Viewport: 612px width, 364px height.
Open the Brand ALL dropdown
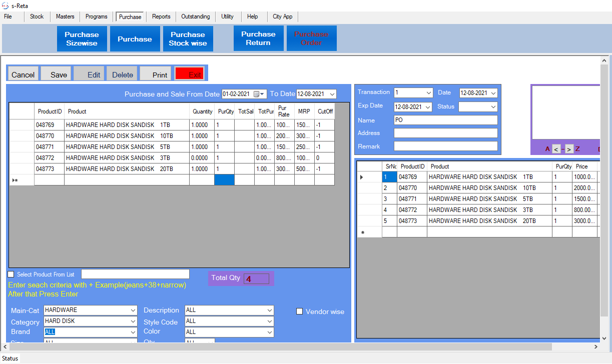pyautogui.click(x=133, y=332)
